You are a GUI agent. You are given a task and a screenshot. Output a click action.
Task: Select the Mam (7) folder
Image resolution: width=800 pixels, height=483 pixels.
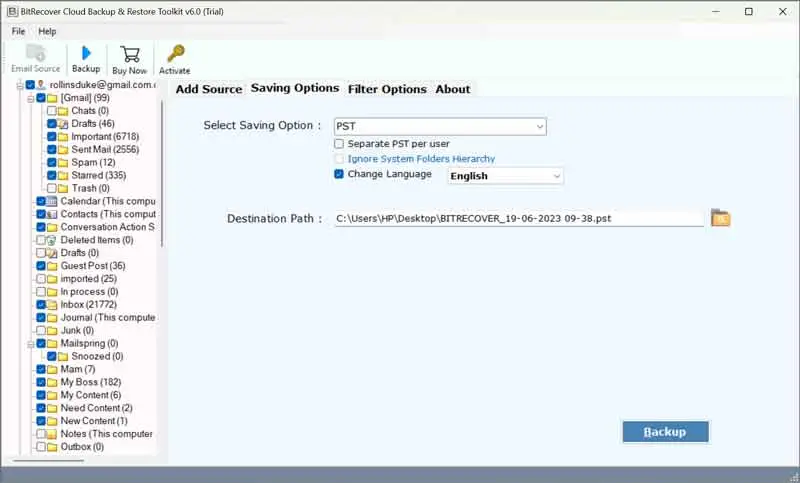coord(78,369)
